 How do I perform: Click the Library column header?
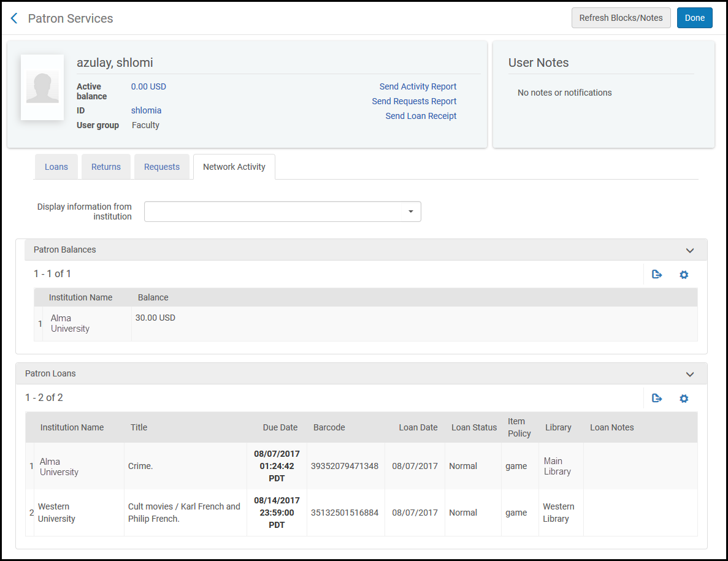[558, 427]
